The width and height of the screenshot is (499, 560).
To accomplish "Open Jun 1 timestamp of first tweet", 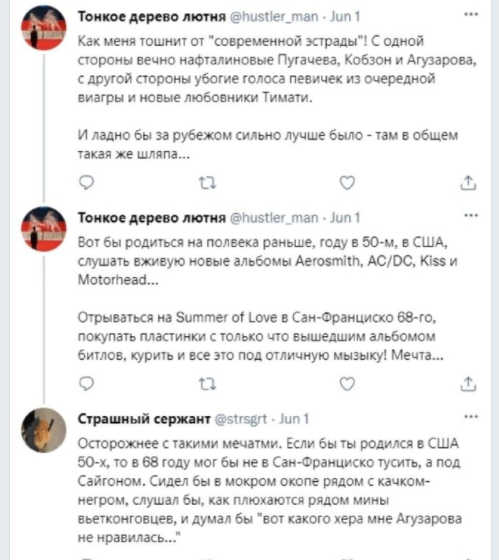I will pyautogui.click(x=345, y=16).
